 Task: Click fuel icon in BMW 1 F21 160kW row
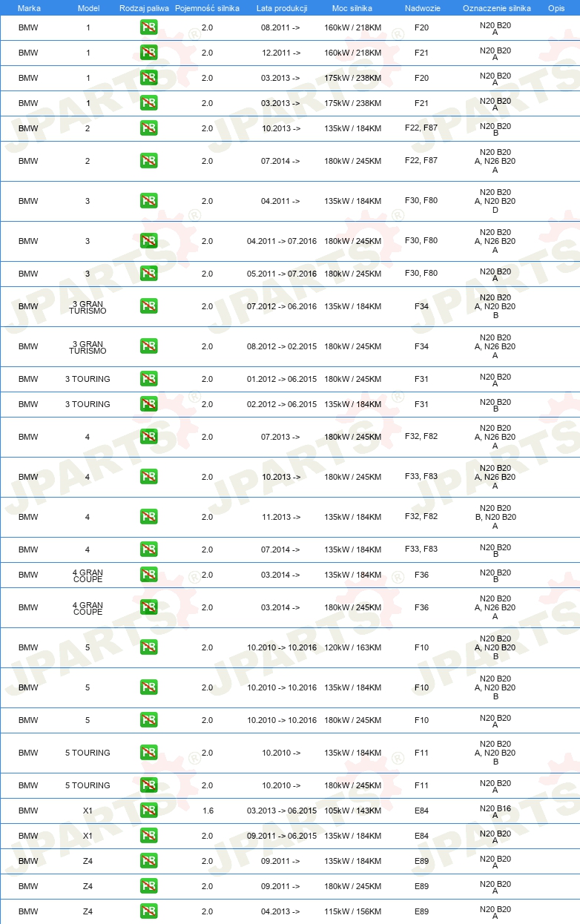tap(148, 53)
